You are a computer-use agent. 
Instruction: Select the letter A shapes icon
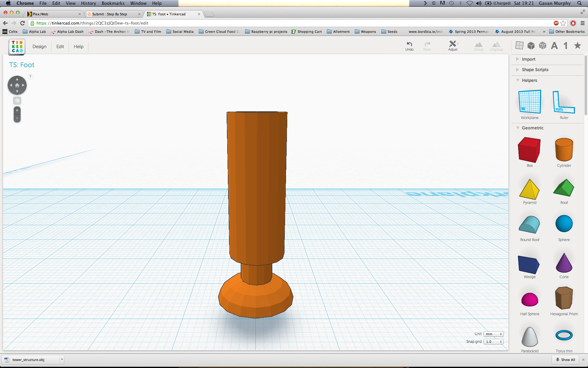554,46
